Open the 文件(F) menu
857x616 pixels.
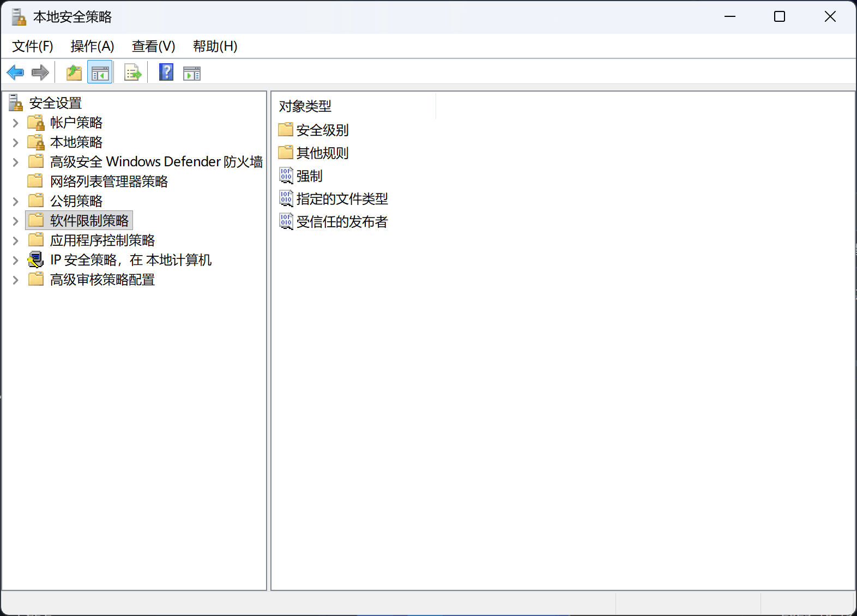click(33, 46)
